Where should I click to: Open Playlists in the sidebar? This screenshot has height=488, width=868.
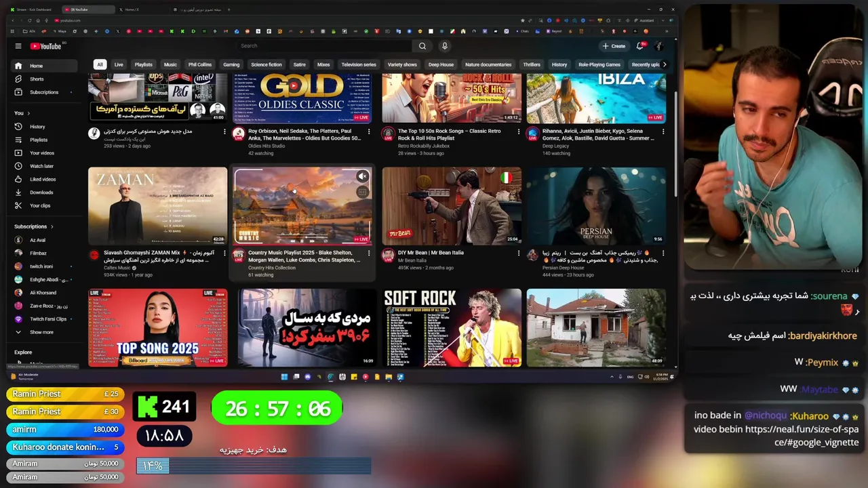point(45,140)
